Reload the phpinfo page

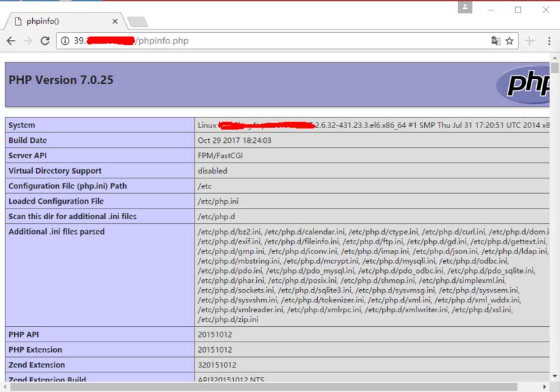pos(45,41)
